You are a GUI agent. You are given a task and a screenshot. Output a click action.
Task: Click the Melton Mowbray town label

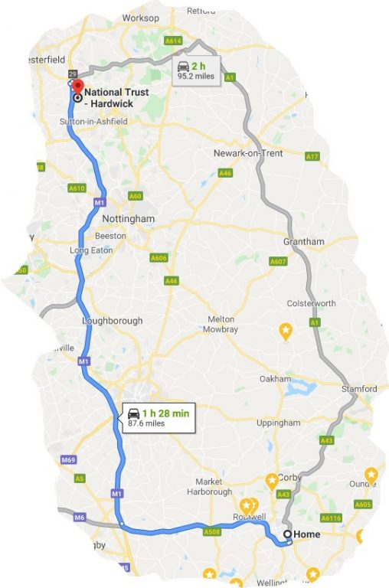tap(221, 325)
